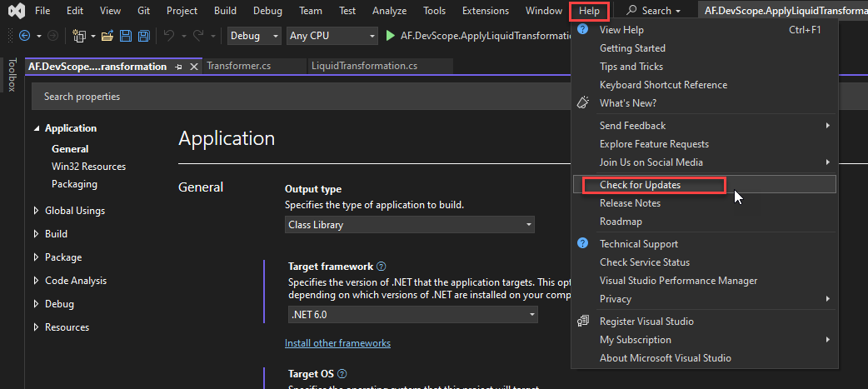Expand the Package section
Image resolution: width=868 pixels, height=389 pixels.
37,257
